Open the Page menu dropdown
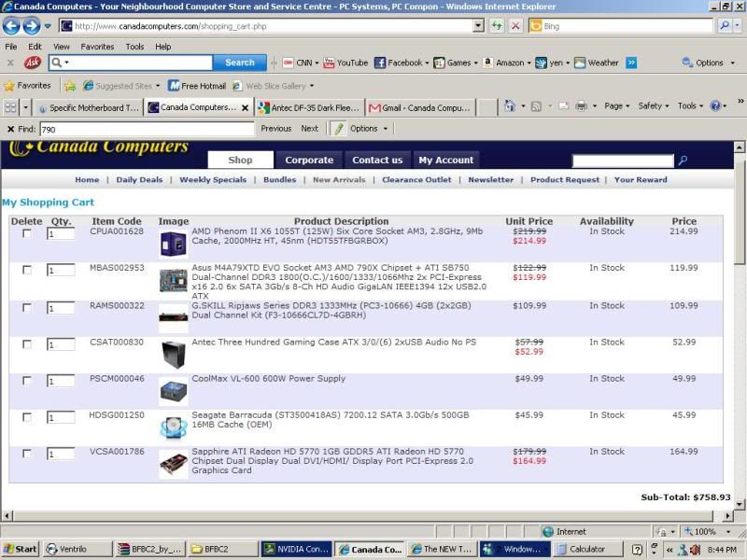 click(617, 106)
